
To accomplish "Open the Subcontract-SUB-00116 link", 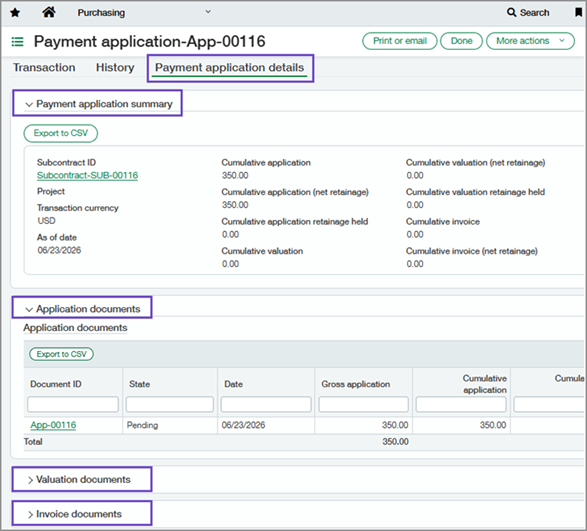I will pyautogui.click(x=87, y=175).
